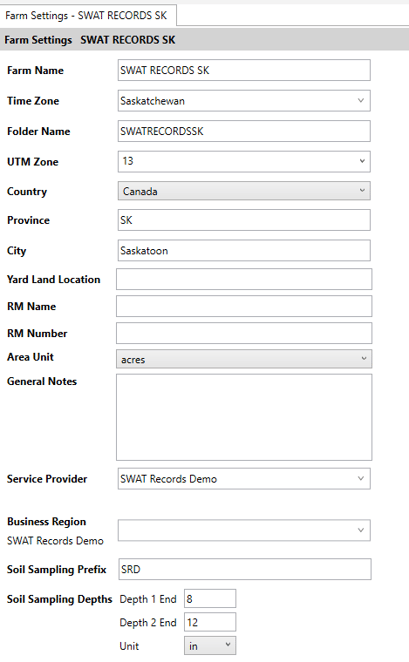Click the Soil Sampling Prefix field
Viewport: 409px width, 662px height.
(245, 569)
